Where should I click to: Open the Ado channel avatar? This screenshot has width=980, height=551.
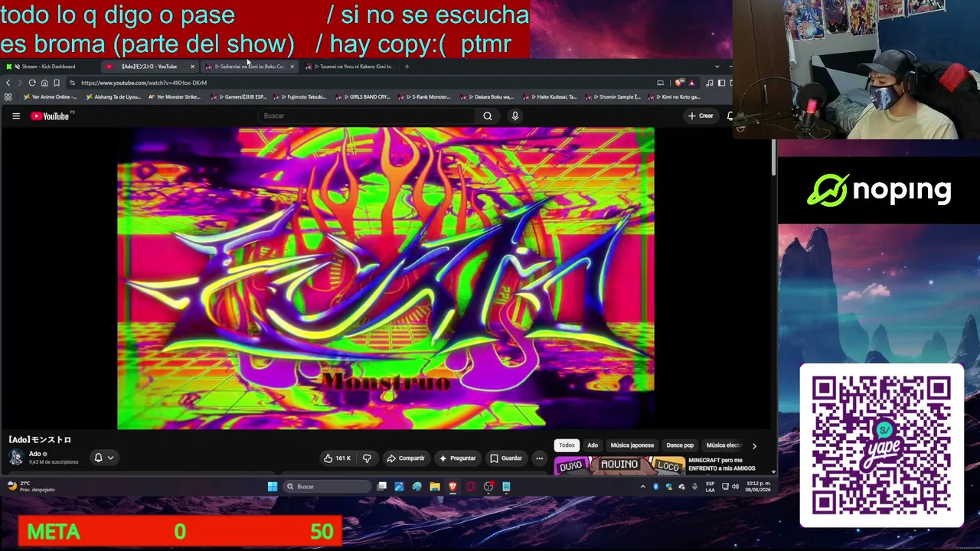tap(16, 458)
